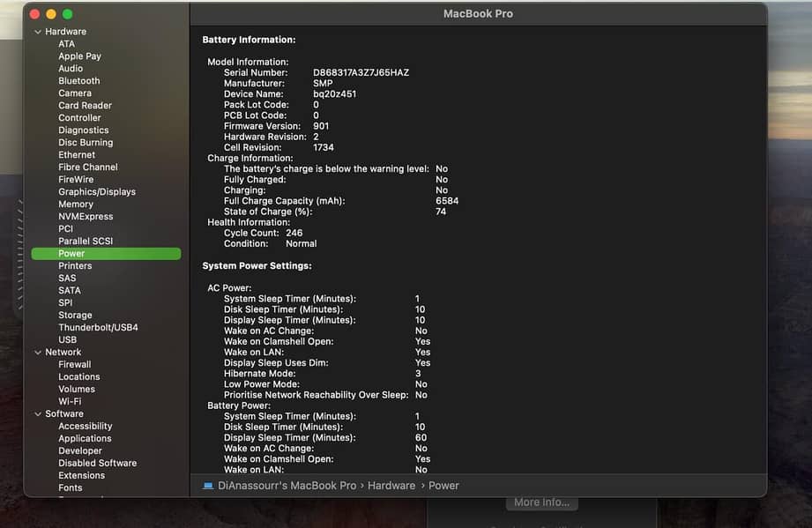Screen dimensions: 812x528
Task: Click the Charge Information section label
Action: pyautogui.click(x=250, y=159)
